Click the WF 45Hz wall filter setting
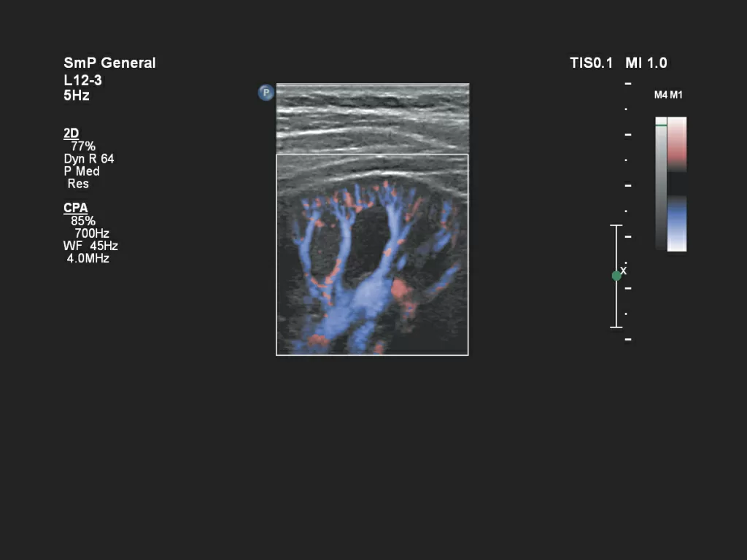 90,246
